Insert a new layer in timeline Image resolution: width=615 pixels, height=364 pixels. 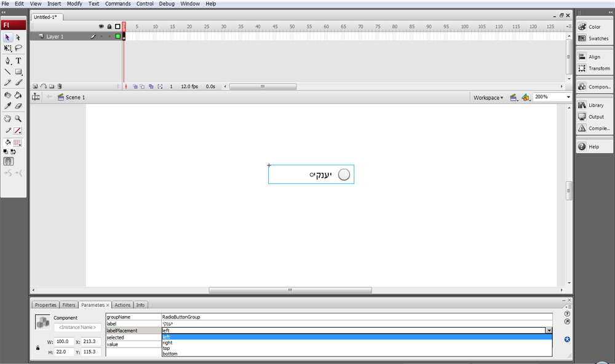[x=35, y=86]
